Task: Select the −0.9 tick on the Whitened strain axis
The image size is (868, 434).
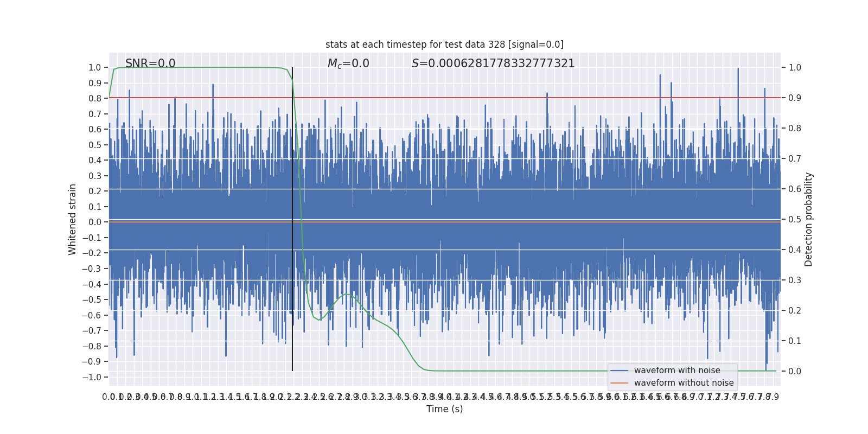Action: tap(92, 362)
